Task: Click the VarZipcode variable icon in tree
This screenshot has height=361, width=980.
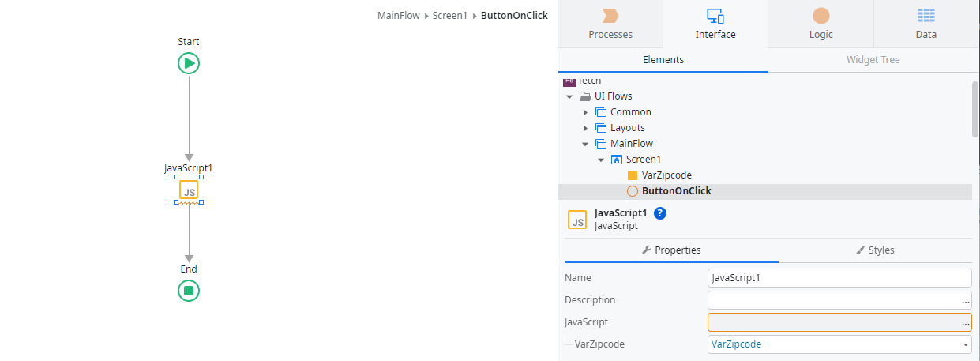Action: pos(632,175)
